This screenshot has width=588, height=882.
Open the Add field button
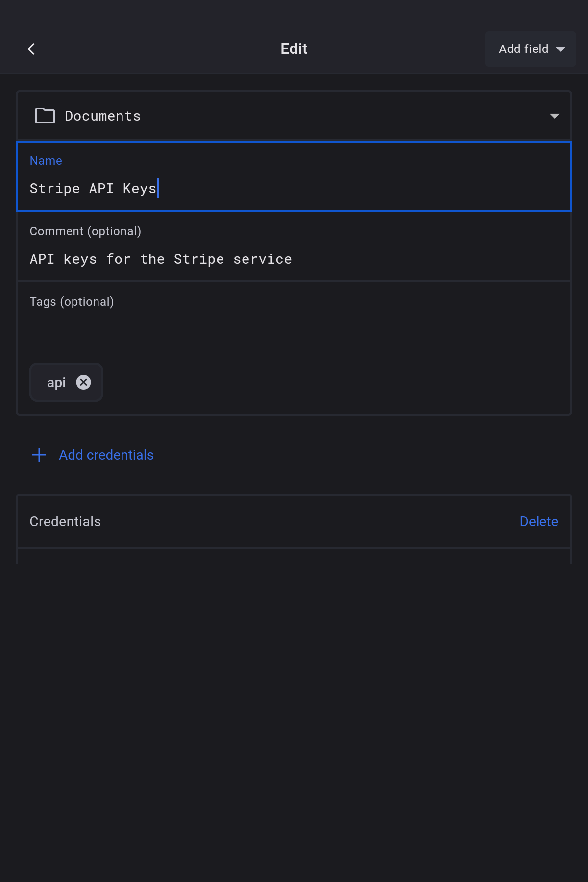click(523, 49)
